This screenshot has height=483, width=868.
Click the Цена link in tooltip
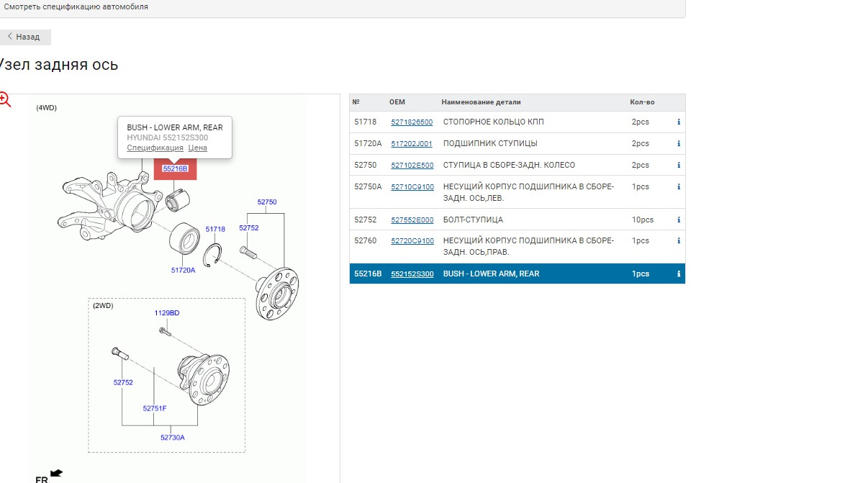pyautogui.click(x=197, y=148)
